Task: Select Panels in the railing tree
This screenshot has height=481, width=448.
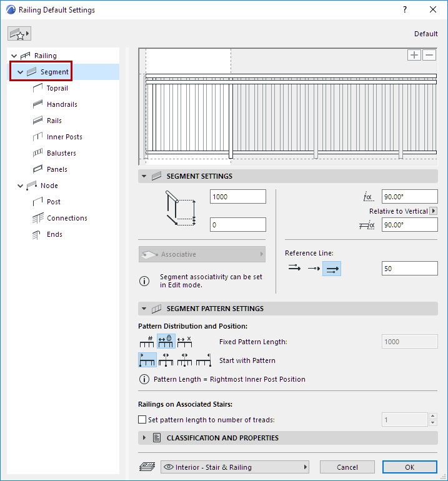Action: tap(57, 169)
